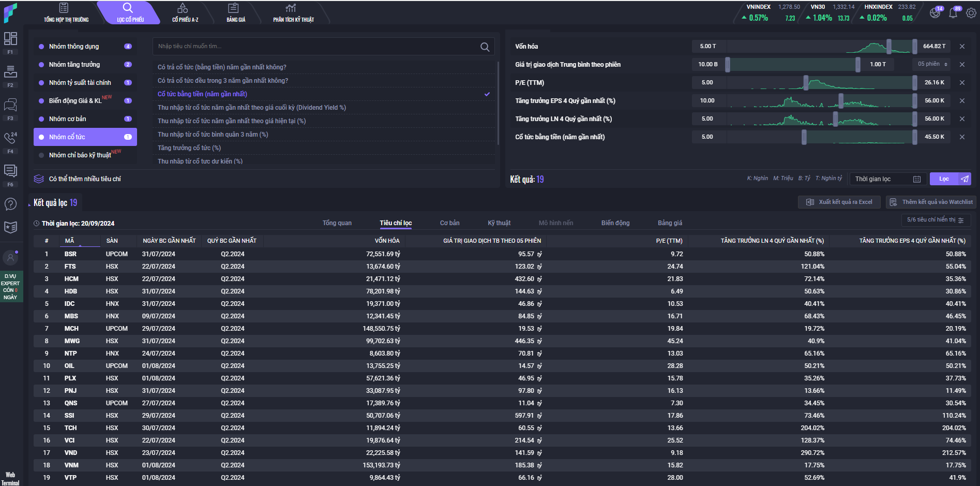
Task: Remove Tăng trưởng EPS 4 Quý filter
Action: [x=962, y=101]
